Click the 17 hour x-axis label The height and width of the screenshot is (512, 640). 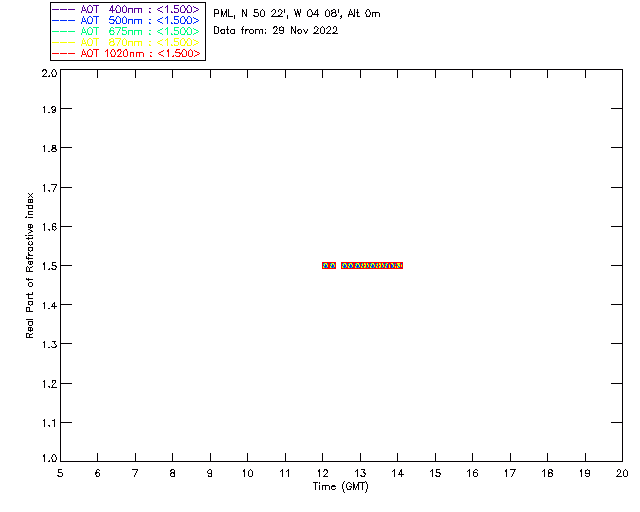510,473
